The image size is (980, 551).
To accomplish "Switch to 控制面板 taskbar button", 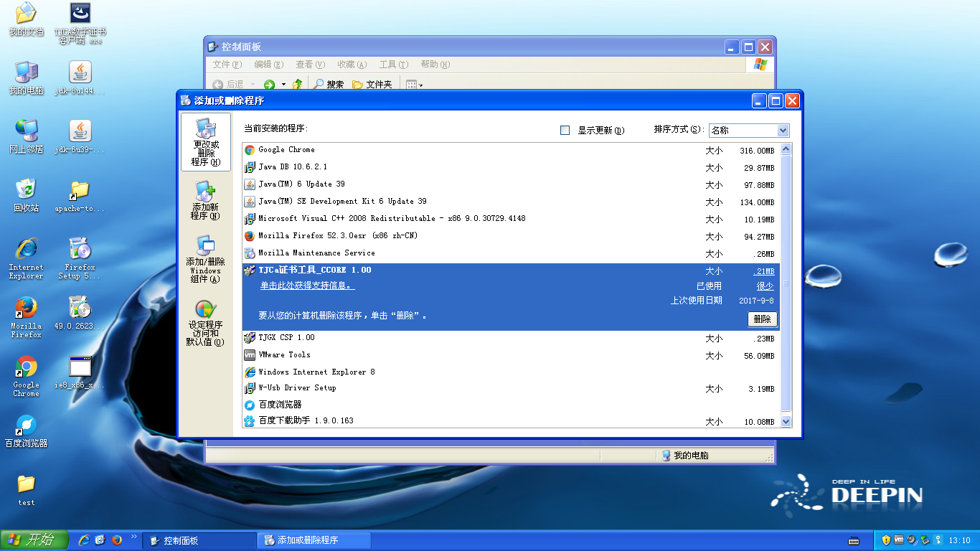I will (x=199, y=540).
